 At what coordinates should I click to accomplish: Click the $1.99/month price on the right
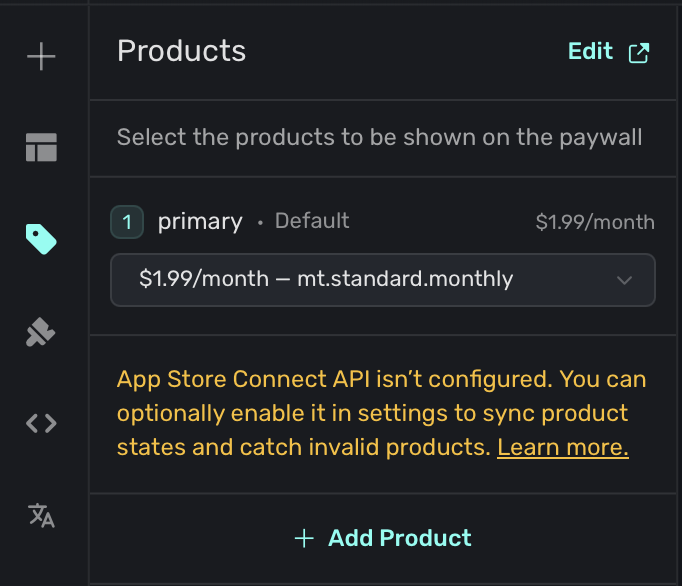point(595,222)
